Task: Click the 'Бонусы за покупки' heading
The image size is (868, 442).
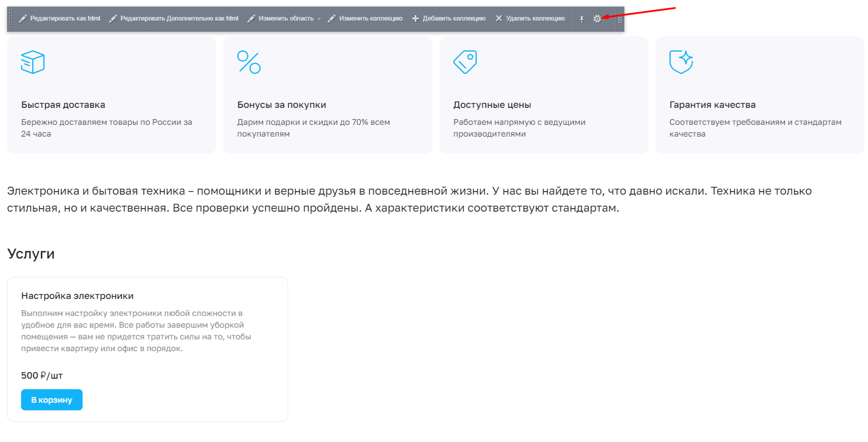Action: (282, 105)
